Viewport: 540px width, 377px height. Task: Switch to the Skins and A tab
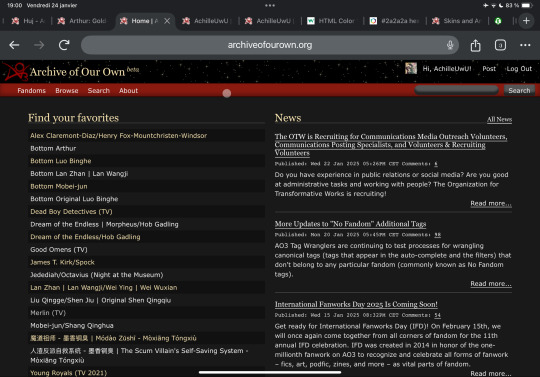457,21
